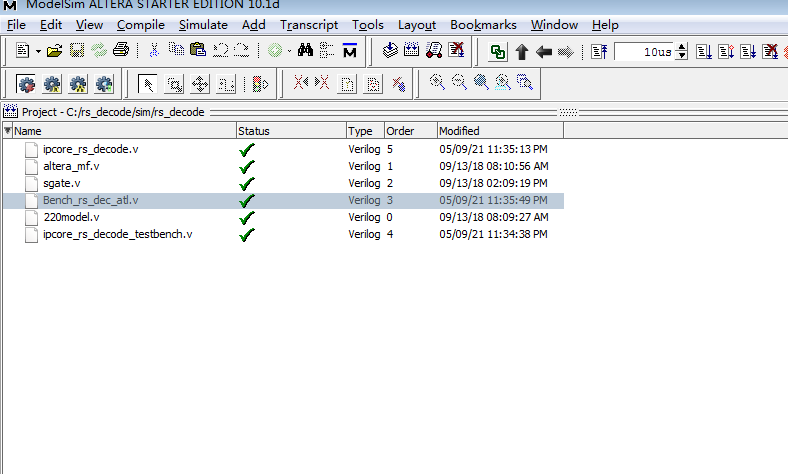Open the Simulate menu
Viewport: 788px width, 474px height.
(x=203, y=25)
